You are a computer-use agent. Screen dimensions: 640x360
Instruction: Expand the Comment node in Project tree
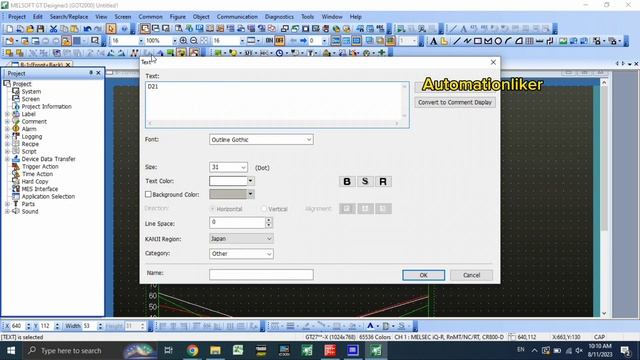(x=7, y=122)
